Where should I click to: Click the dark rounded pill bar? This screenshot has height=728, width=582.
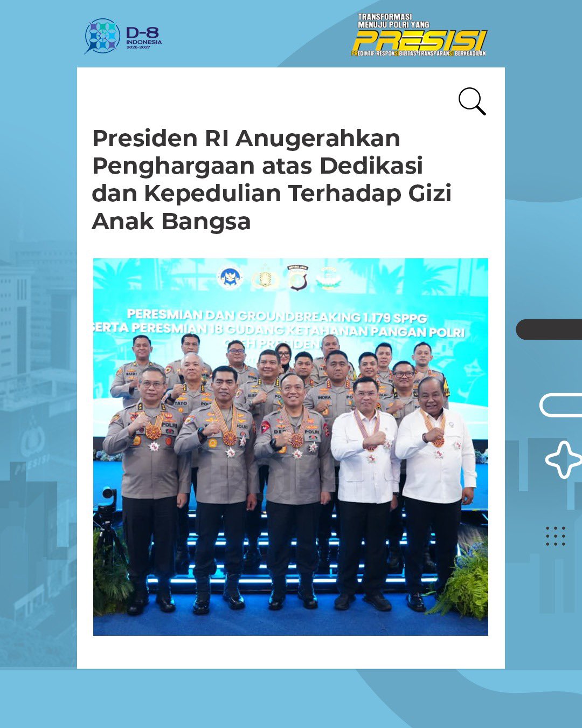(549, 329)
